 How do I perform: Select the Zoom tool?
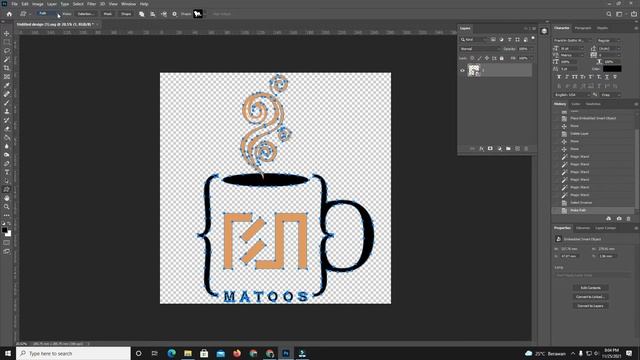point(7,207)
